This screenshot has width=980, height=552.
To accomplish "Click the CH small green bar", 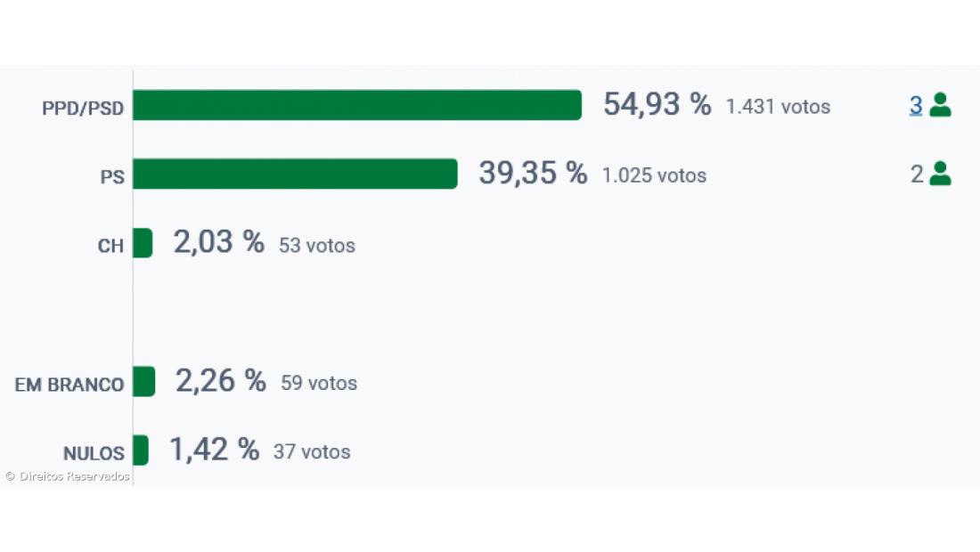I will click(143, 243).
